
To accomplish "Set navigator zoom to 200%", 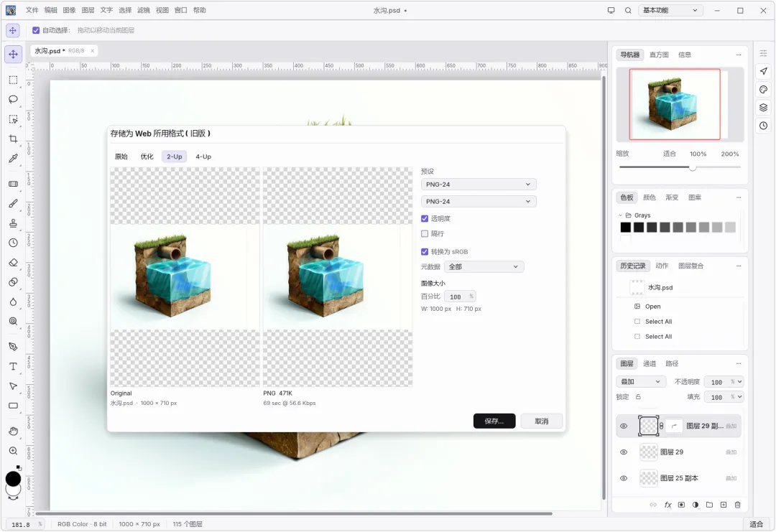I will [730, 154].
